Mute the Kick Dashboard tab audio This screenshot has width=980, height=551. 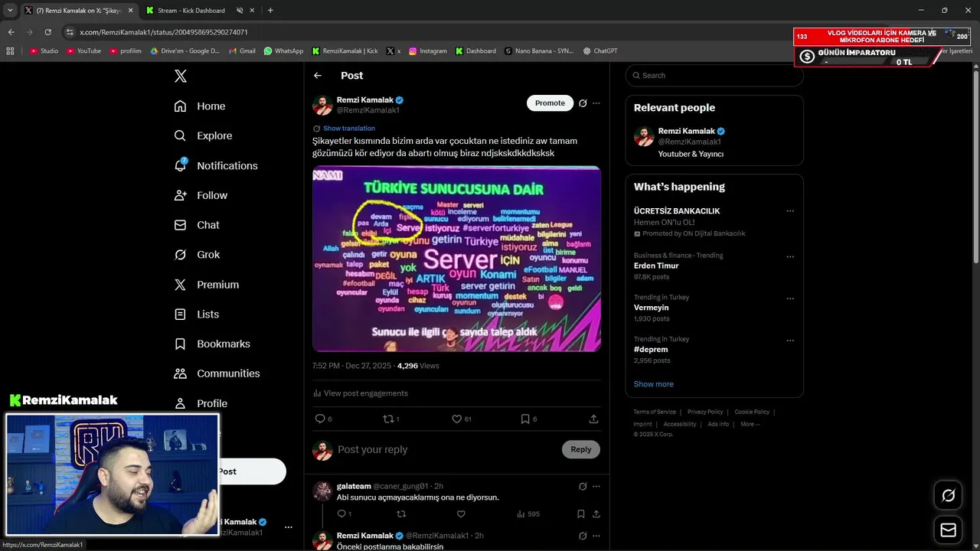[240, 11]
